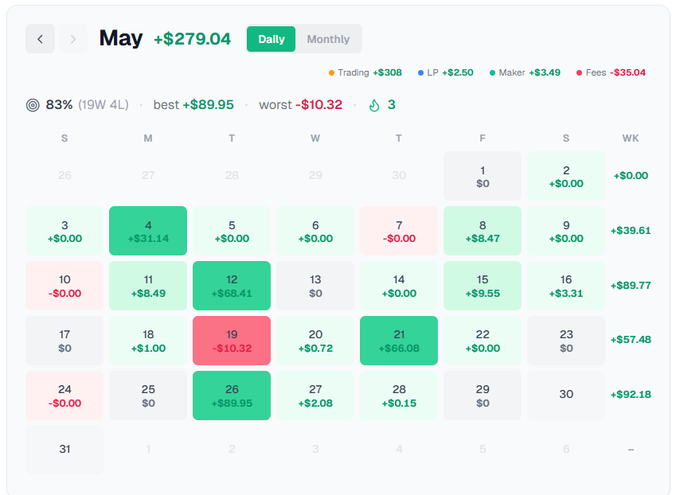Select the May 7 day cell
The image size is (680, 495).
click(x=399, y=231)
